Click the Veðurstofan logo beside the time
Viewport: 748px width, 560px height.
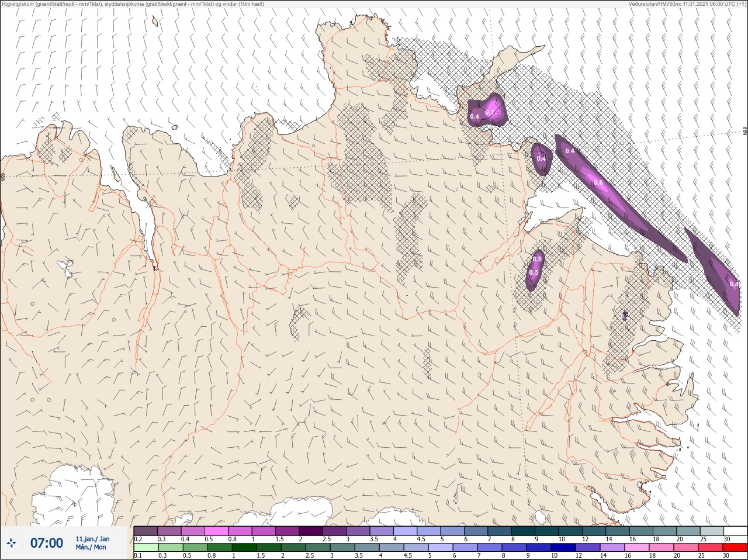coord(11,543)
